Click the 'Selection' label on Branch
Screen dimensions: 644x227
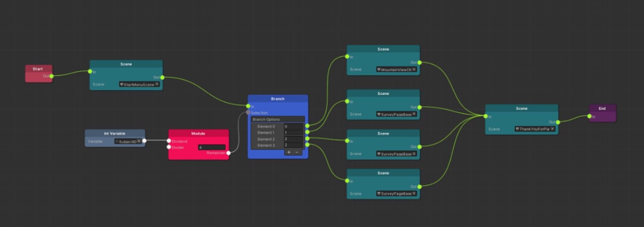click(x=259, y=113)
